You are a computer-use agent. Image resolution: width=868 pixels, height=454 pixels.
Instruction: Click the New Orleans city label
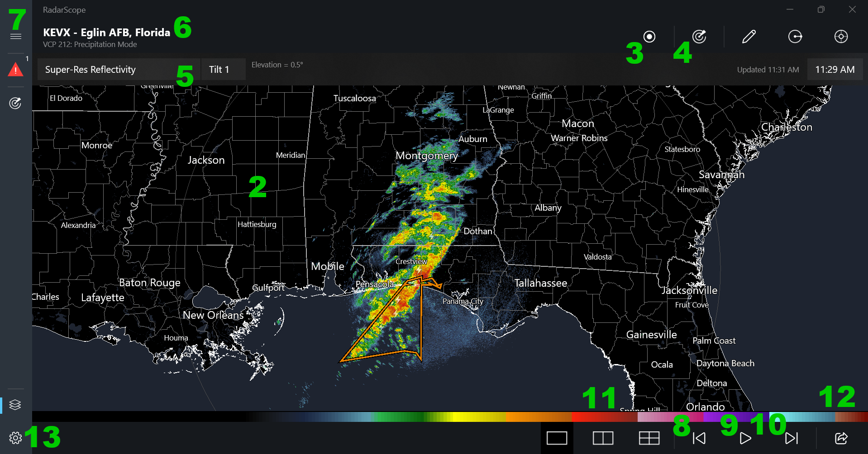pos(213,315)
